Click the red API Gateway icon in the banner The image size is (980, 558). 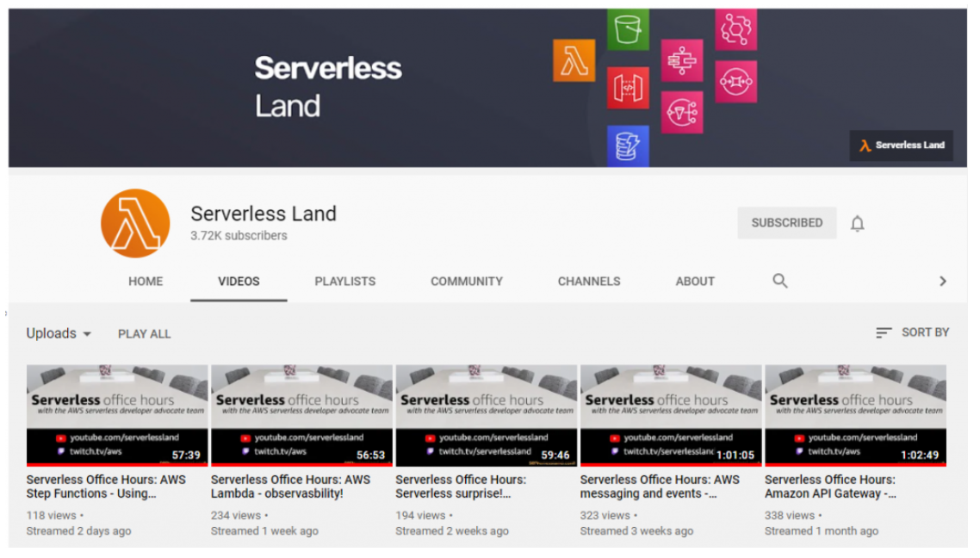[628, 88]
